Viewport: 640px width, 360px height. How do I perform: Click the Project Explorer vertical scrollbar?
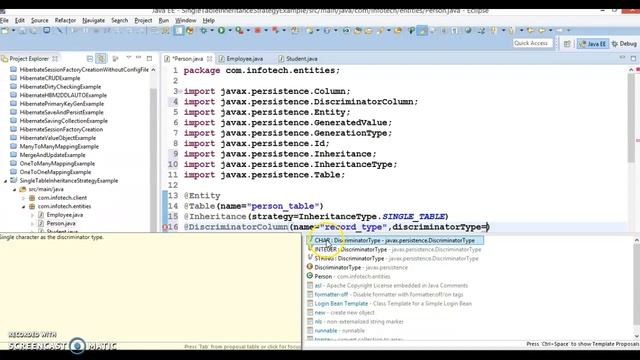tap(153, 159)
